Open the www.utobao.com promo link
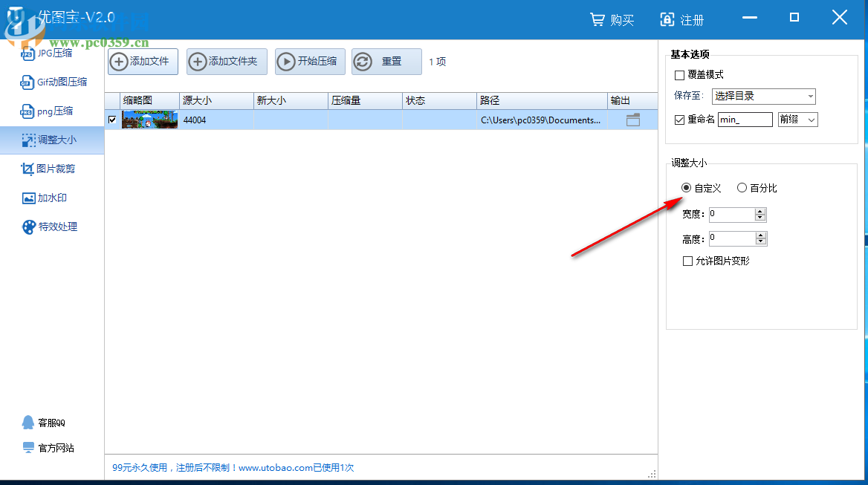Image resolution: width=868 pixels, height=485 pixels. pos(274,468)
